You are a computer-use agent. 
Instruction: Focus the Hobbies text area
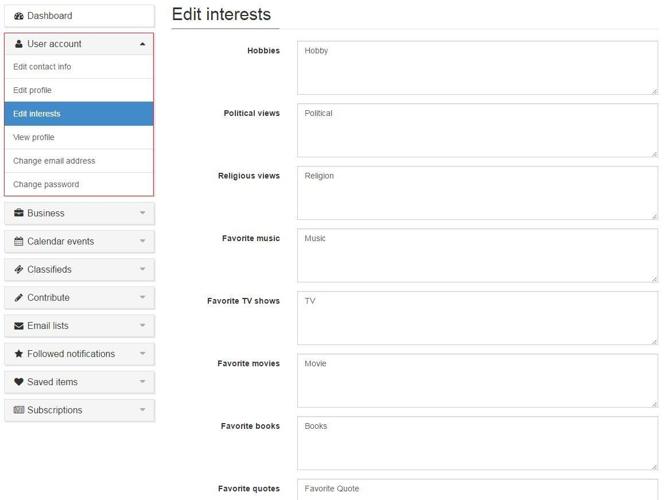pyautogui.click(x=478, y=68)
